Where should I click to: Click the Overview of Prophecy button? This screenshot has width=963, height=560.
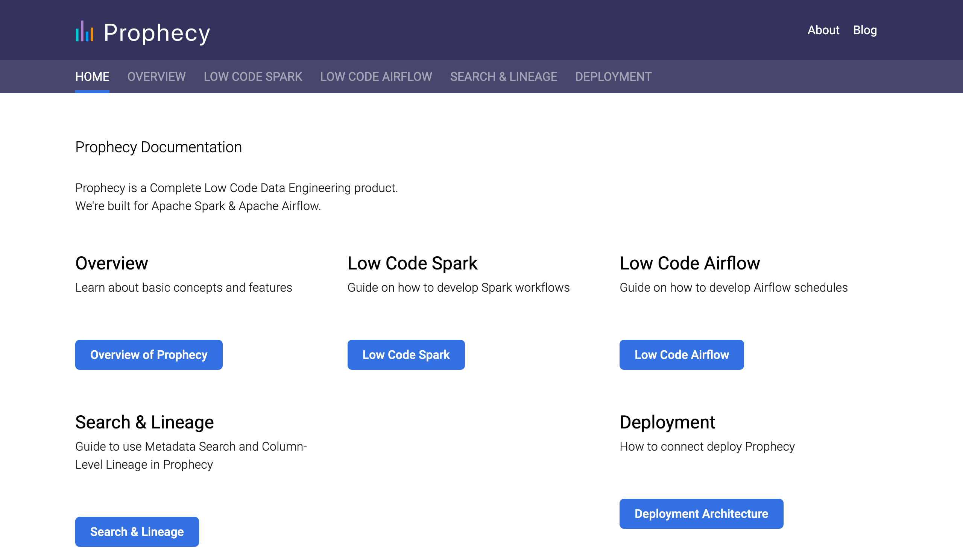(x=149, y=355)
